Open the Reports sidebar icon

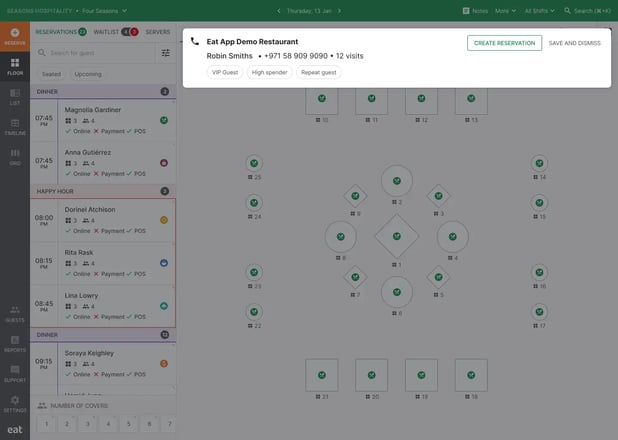(15, 340)
